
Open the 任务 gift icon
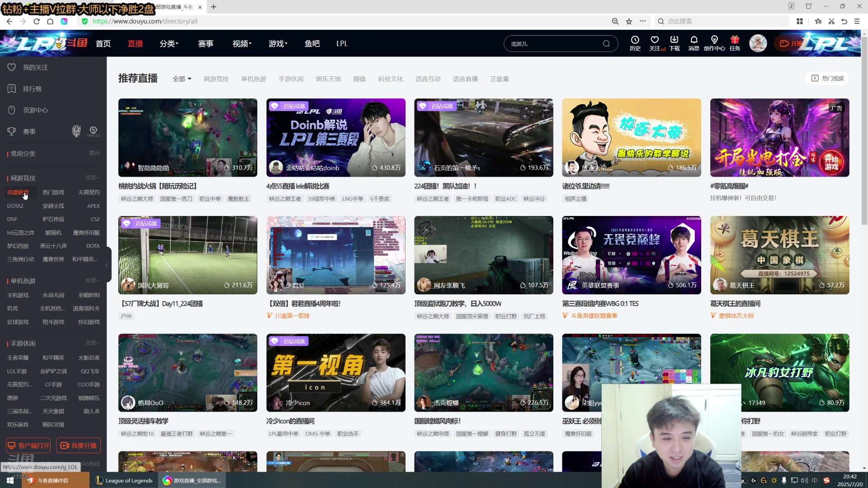pyautogui.click(x=735, y=43)
